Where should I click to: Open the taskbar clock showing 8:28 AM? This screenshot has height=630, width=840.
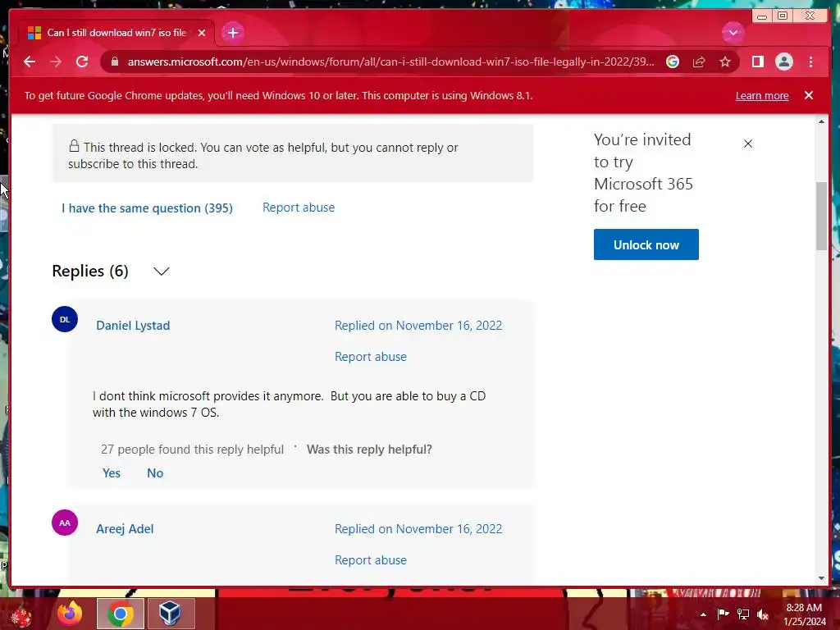(804, 614)
